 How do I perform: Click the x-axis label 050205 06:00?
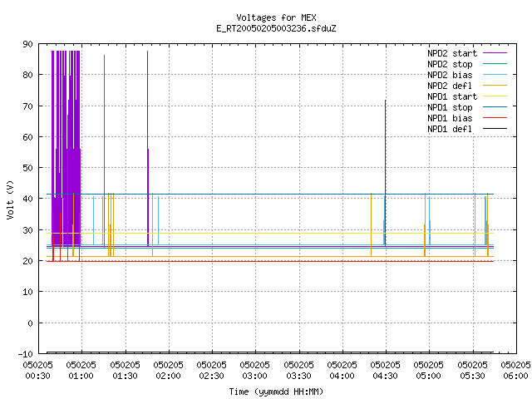[x=515, y=371]
